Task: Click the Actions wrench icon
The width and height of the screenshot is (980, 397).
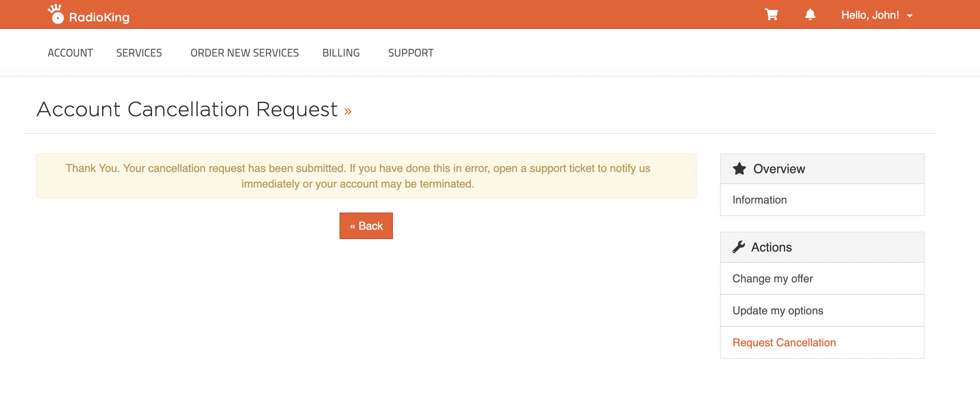Action: [738, 247]
